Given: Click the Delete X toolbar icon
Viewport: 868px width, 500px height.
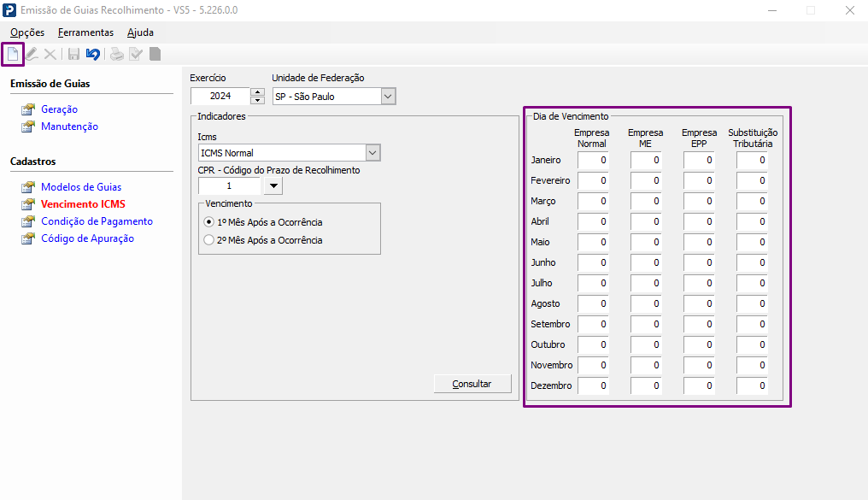Looking at the screenshot, I should pyautogui.click(x=50, y=54).
